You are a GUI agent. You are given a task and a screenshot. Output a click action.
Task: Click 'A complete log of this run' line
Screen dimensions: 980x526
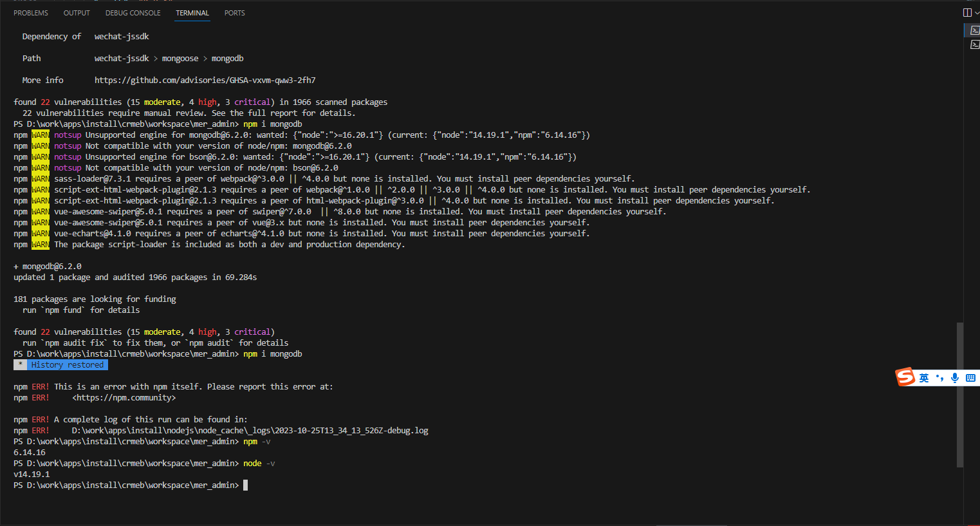pyautogui.click(x=131, y=420)
